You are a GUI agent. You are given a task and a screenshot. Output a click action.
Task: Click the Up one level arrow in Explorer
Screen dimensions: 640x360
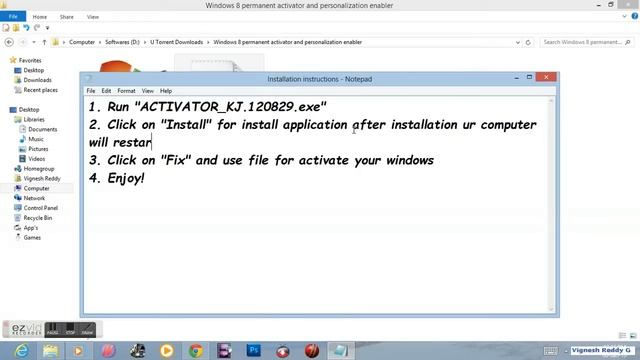pyautogui.click(x=44, y=42)
